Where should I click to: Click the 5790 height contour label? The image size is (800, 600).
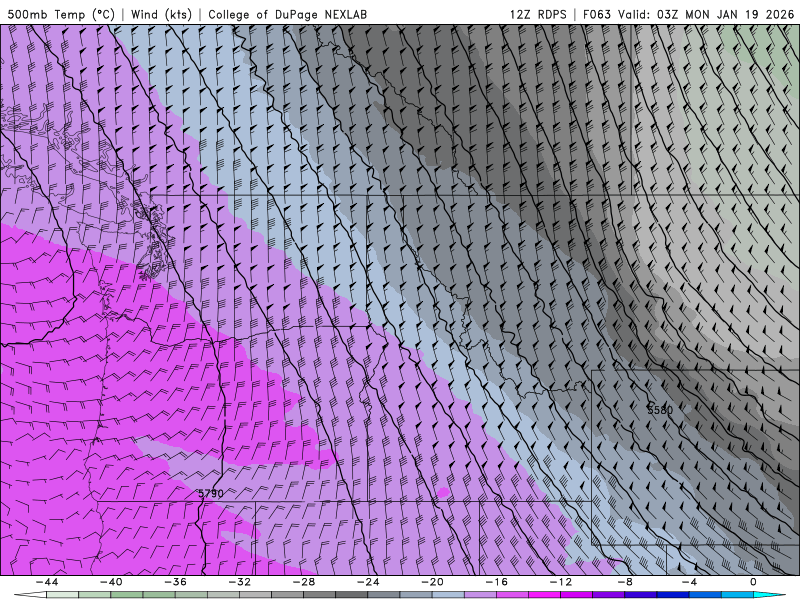tap(211, 493)
